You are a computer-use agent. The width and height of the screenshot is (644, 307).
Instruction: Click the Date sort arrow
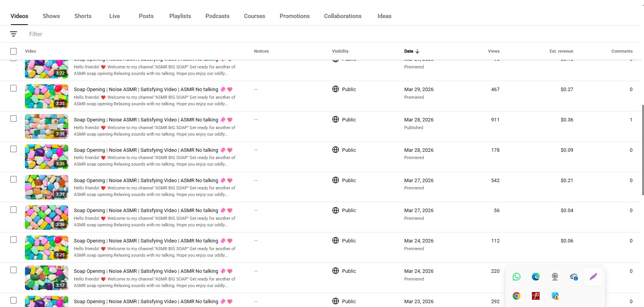pyautogui.click(x=418, y=51)
